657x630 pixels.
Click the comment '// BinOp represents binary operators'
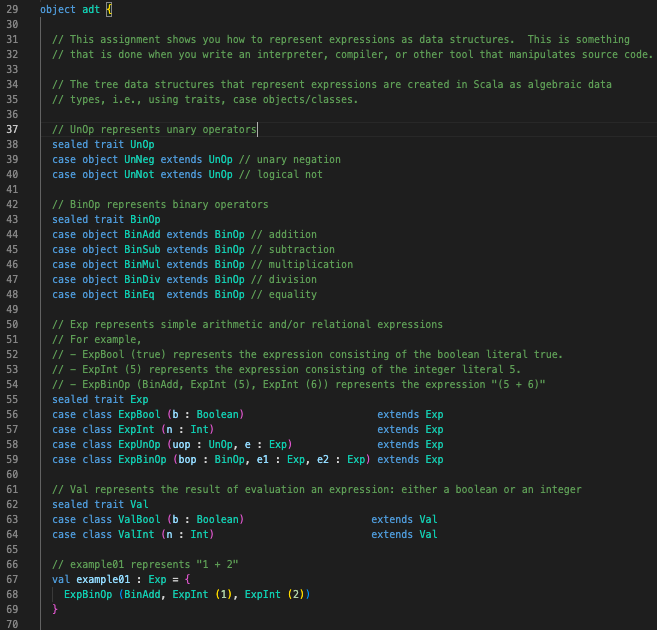click(x=160, y=204)
